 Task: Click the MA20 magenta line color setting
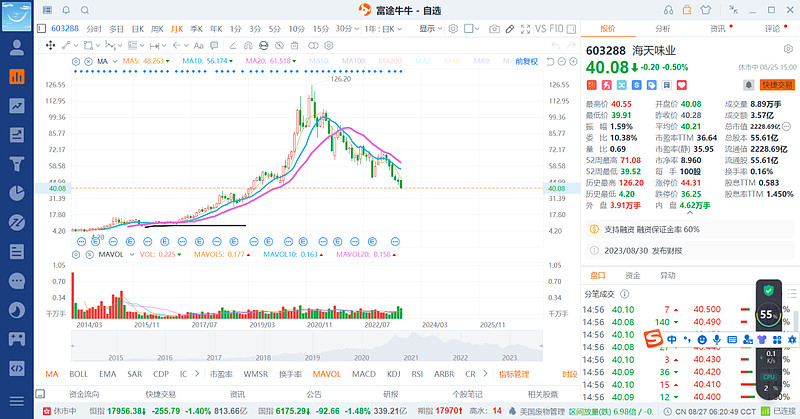point(271,61)
